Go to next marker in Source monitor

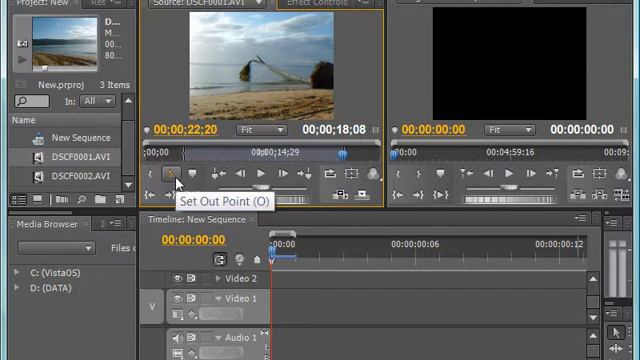[x=304, y=174]
